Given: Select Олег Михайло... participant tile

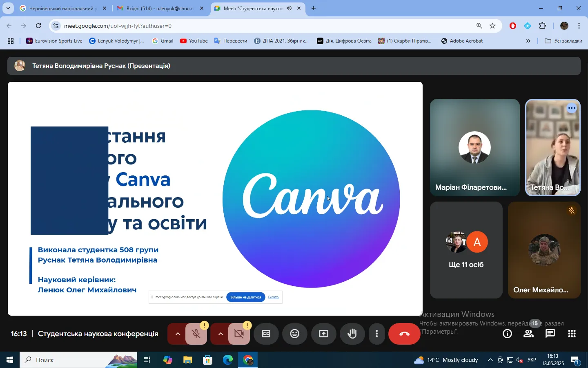Looking at the screenshot, I should 544,250.
